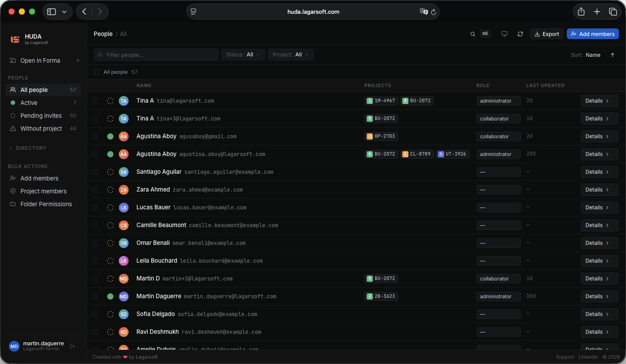
Task: Click pending status icon for Lucas Bauer
Action: pos(110,208)
